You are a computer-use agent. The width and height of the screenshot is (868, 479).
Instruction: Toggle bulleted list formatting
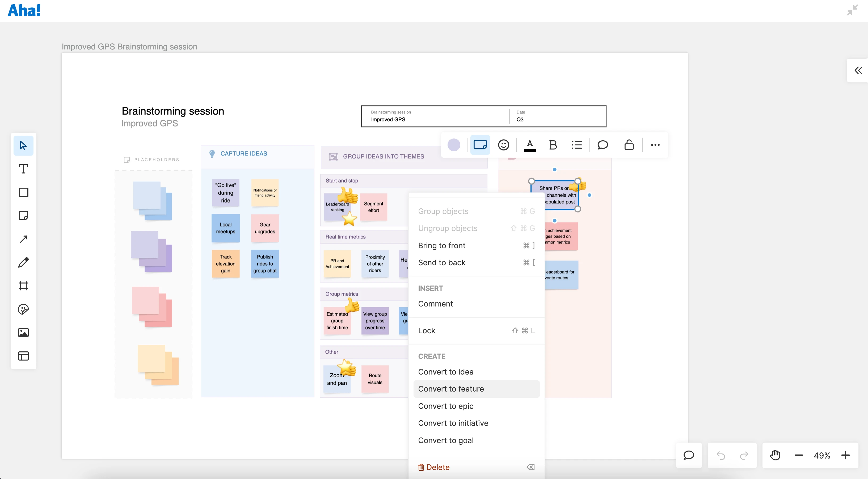[577, 145]
